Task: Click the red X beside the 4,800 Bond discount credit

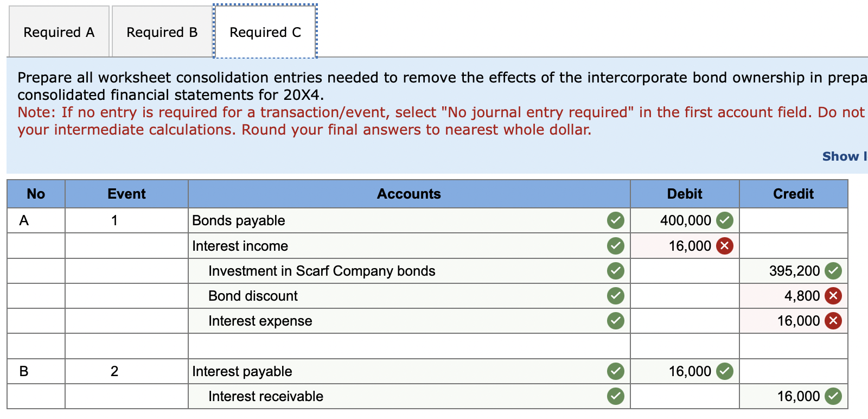Action: [833, 296]
